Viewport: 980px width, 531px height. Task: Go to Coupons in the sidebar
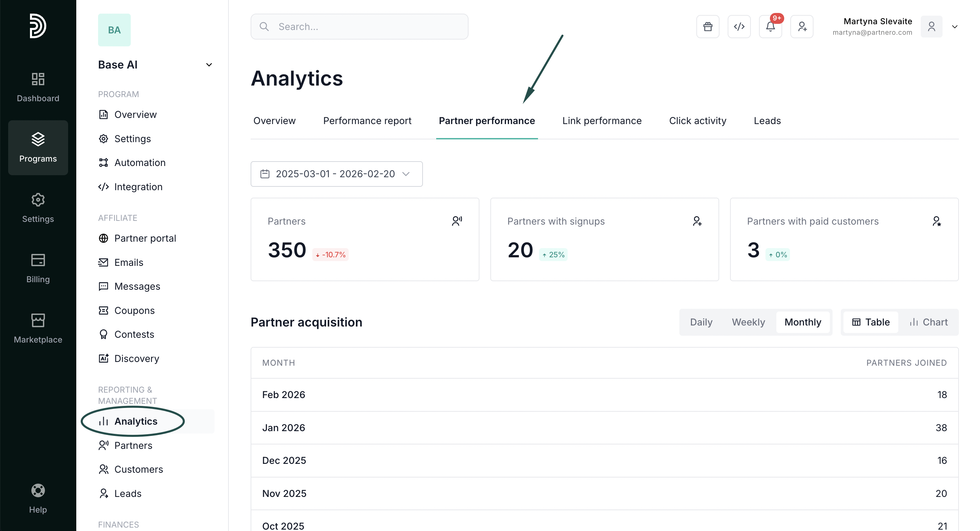point(134,310)
